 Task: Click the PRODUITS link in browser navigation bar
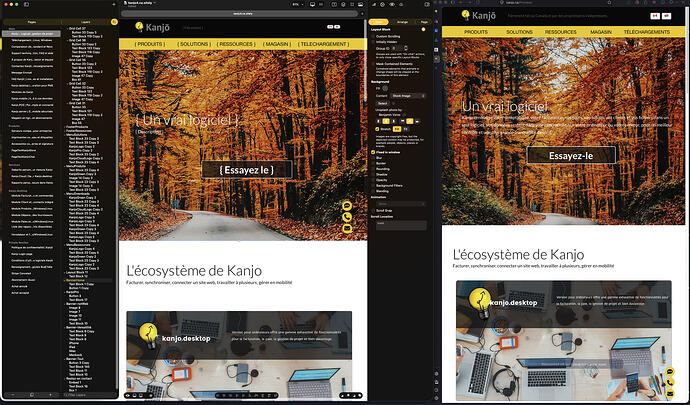(476, 32)
